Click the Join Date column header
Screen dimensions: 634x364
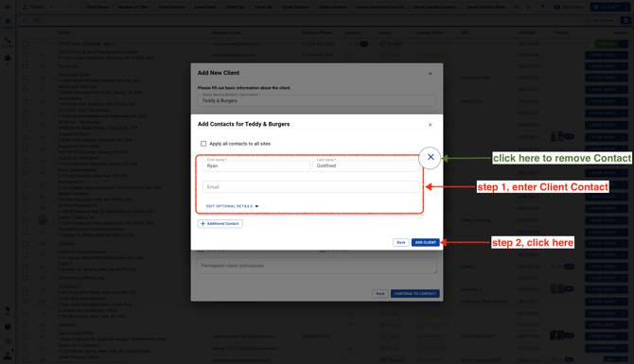tap(526, 33)
